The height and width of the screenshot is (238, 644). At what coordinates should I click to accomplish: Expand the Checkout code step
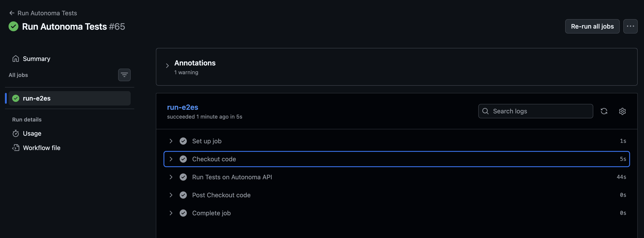171,159
